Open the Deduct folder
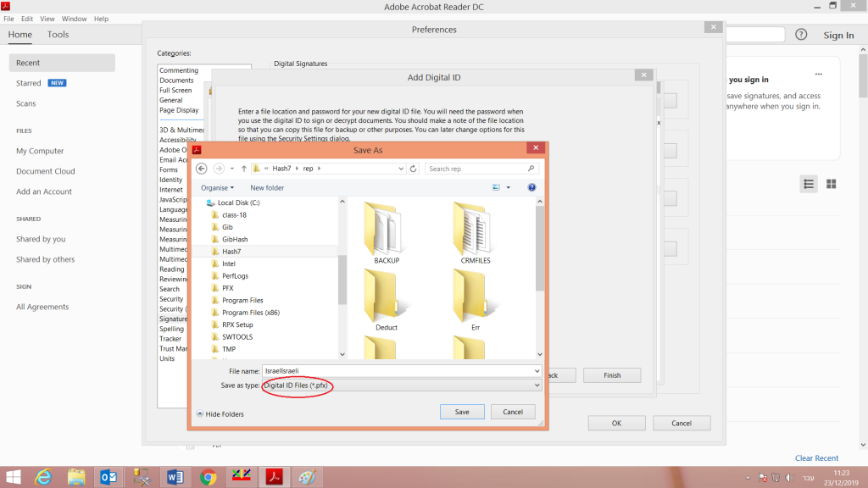Image resolution: width=868 pixels, height=488 pixels. pyautogui.click(x=386, y=300)
